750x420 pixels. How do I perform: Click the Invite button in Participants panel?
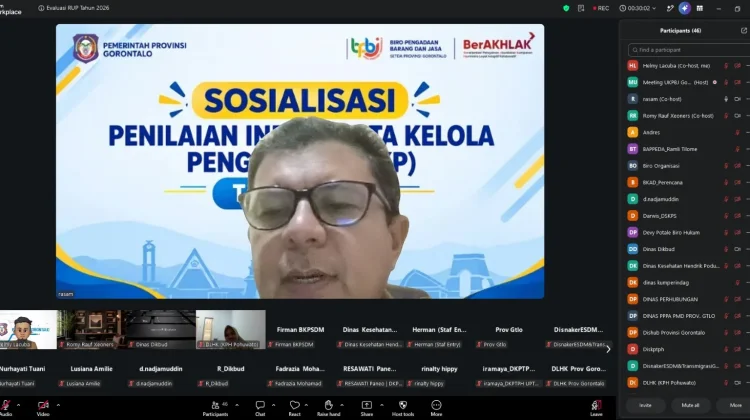pos(645,405)
